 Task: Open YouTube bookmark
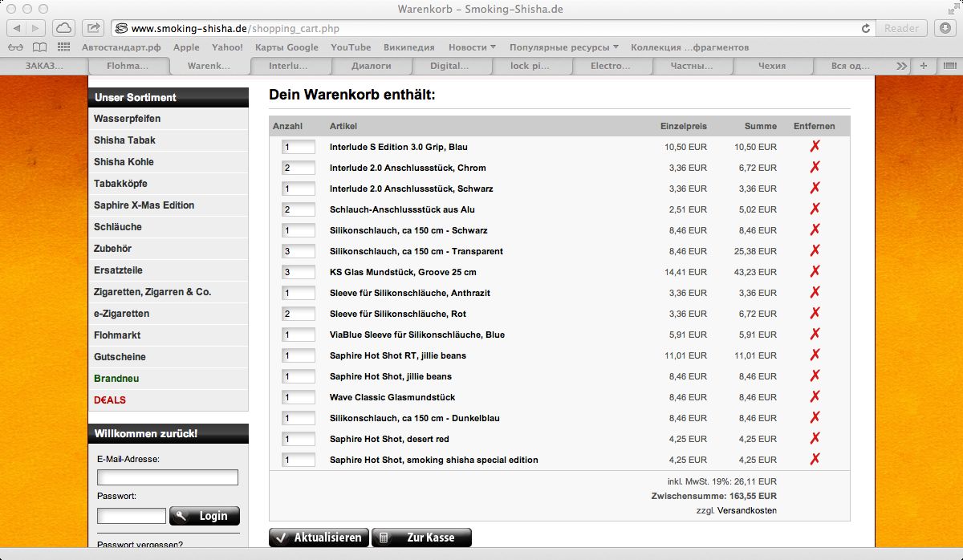point(351,47)
